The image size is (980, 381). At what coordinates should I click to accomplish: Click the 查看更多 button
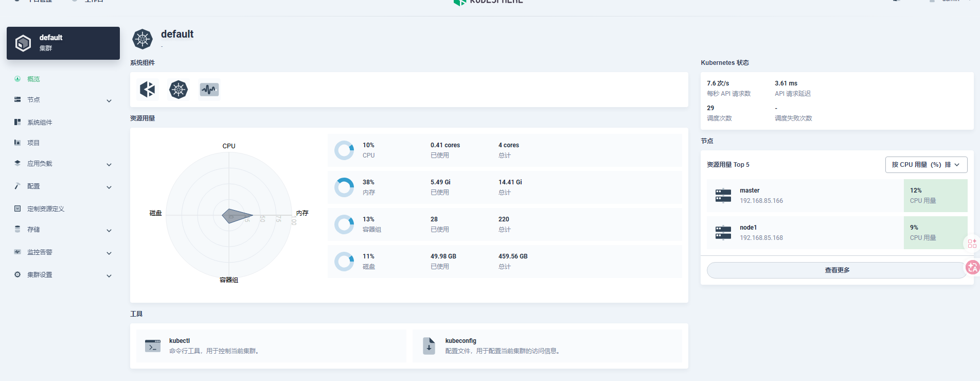coord(837,270)
